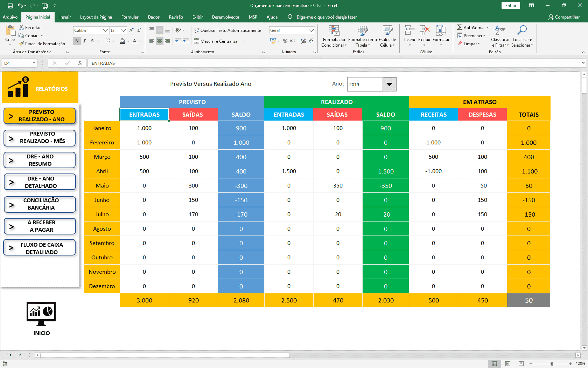This screenshot has height=368, width=588.
Task: Open the font color A swatch
Action: tap(134, 41)
